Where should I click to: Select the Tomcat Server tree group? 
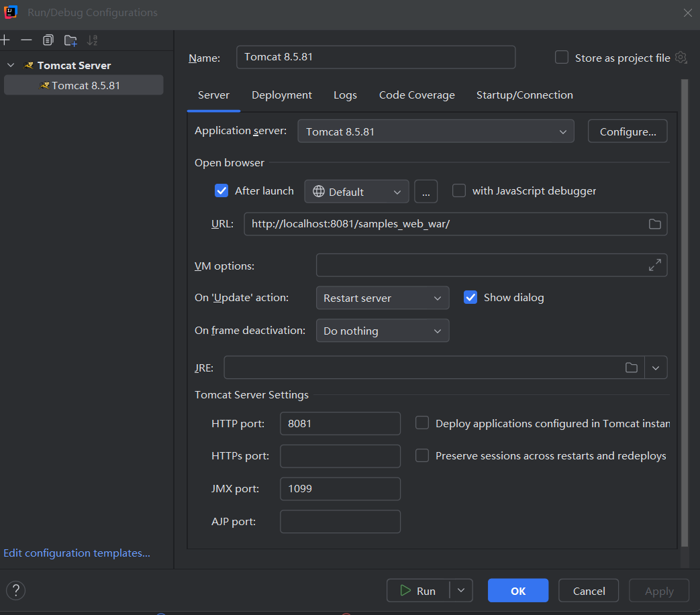click(74, 66)
